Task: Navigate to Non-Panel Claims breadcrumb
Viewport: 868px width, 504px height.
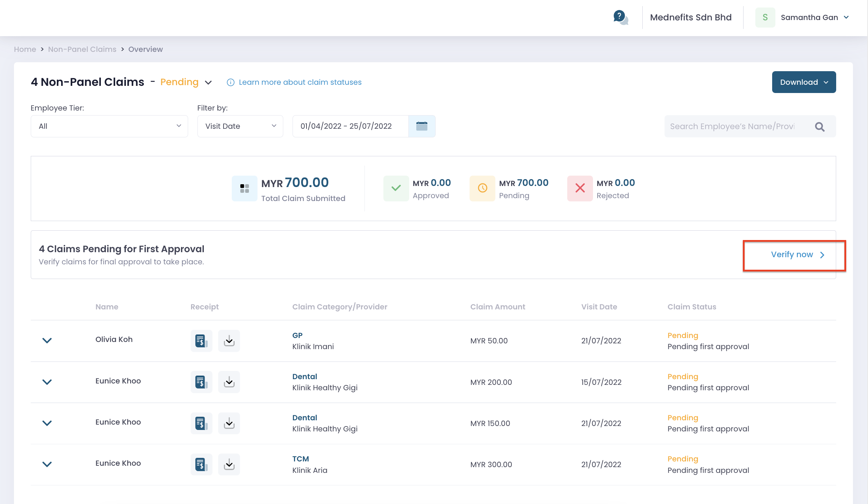Action: 82,49
